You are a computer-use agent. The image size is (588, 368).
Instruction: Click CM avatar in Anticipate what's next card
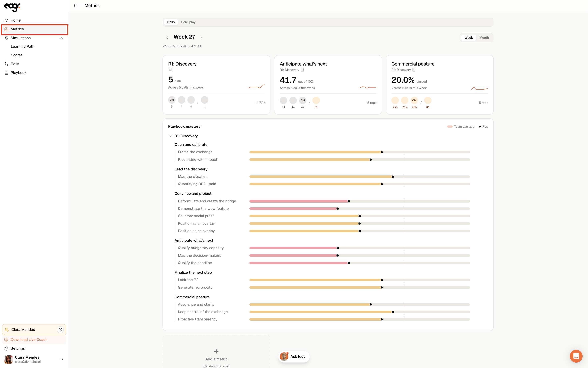(303, 100)
